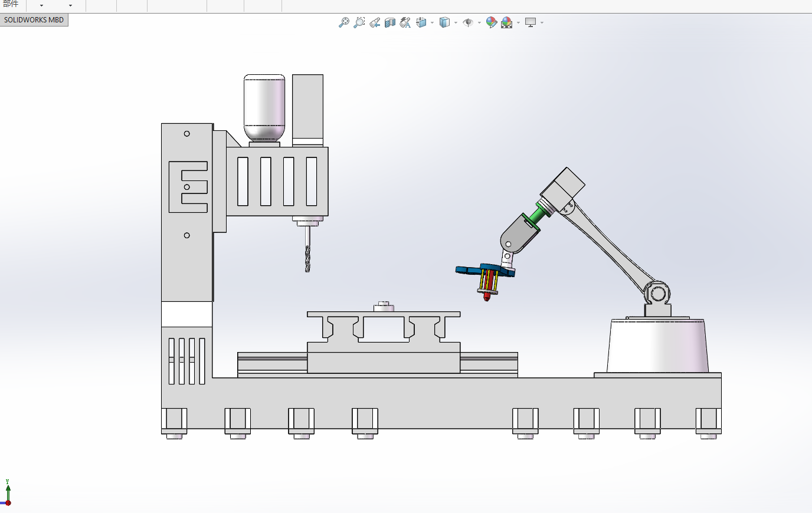The width and height of the screenshot is (812, 513).
Task: Click the Apply Scene icon
Action: (507, 22)
